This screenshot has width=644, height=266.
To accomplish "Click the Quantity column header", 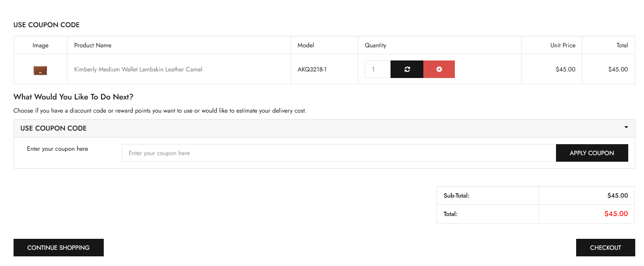I will click(376, 45).
